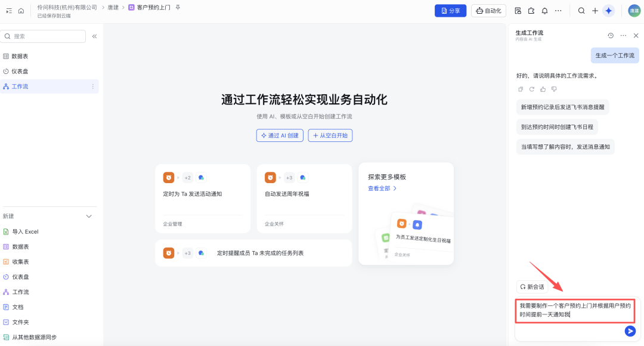The height and width of the screenshot is (346, 644).
Task: Open the chat history clock icon
Action: click(x=611, y=36)
